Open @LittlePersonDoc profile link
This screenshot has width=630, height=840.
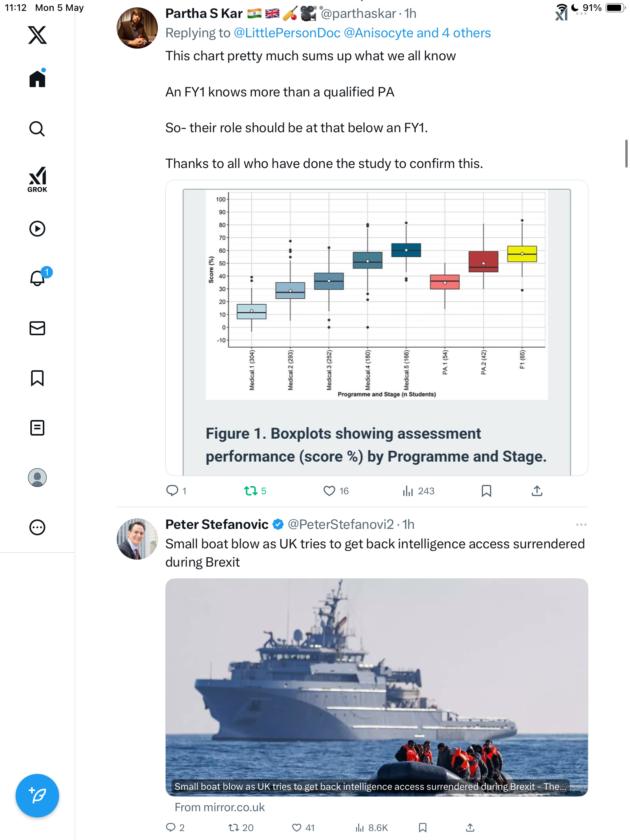[287, 33]
